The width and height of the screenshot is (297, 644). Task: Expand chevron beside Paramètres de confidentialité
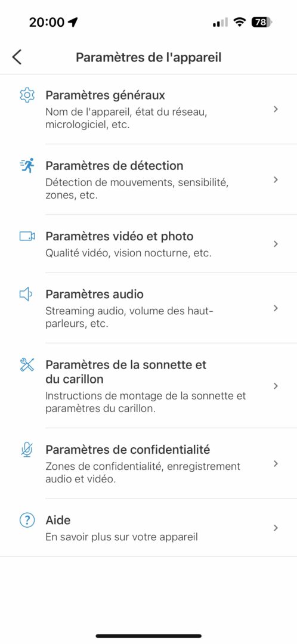tap(276, 463)
